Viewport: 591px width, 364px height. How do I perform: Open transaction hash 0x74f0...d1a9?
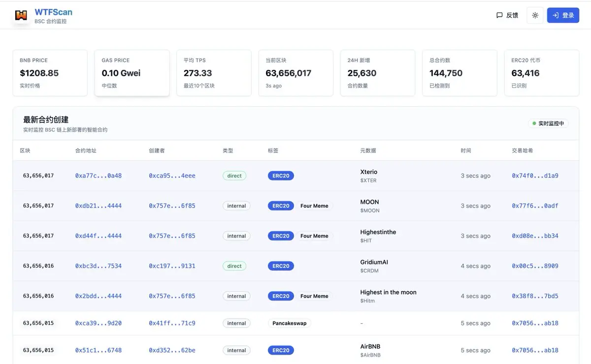click(535, 176)
